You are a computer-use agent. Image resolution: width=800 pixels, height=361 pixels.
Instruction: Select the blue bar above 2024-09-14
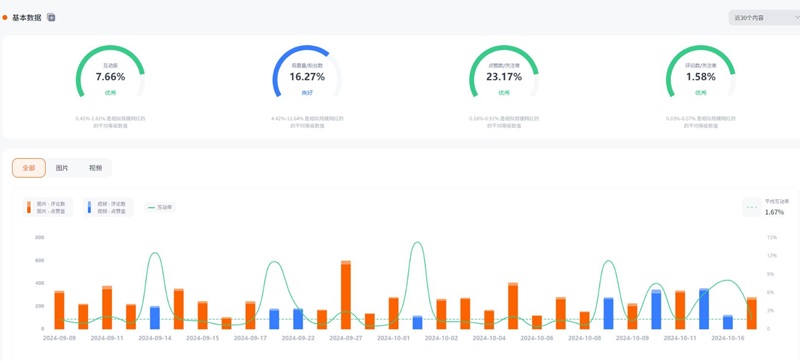pyautogui.click(x=155, y=318)
